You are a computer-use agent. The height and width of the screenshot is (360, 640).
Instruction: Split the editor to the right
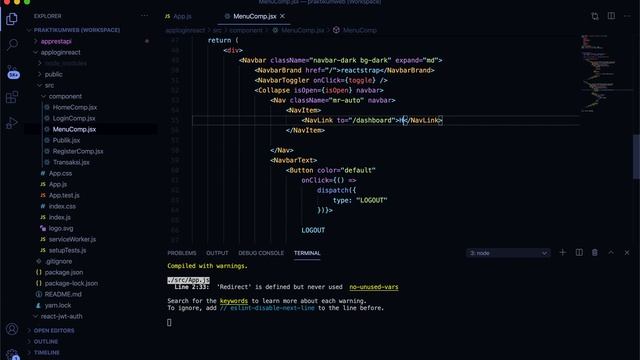coord(611,16)
